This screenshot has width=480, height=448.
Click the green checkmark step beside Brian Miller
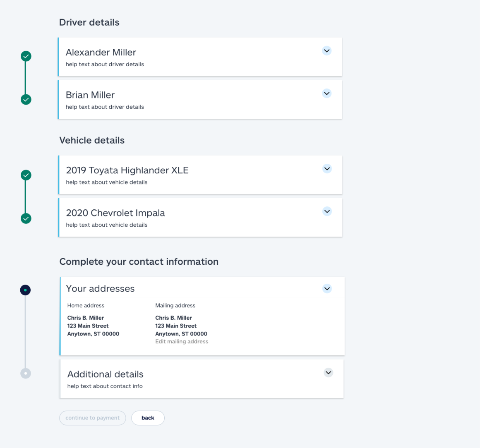pos(26,99)
